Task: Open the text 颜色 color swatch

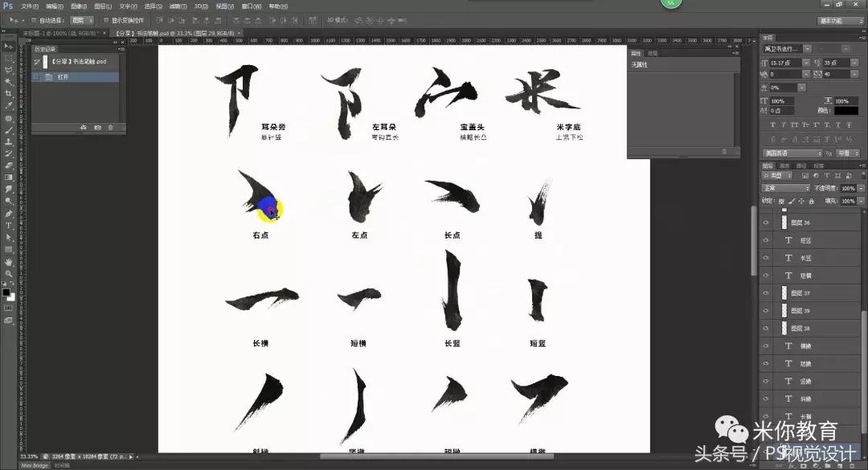Action: point(847,111)
